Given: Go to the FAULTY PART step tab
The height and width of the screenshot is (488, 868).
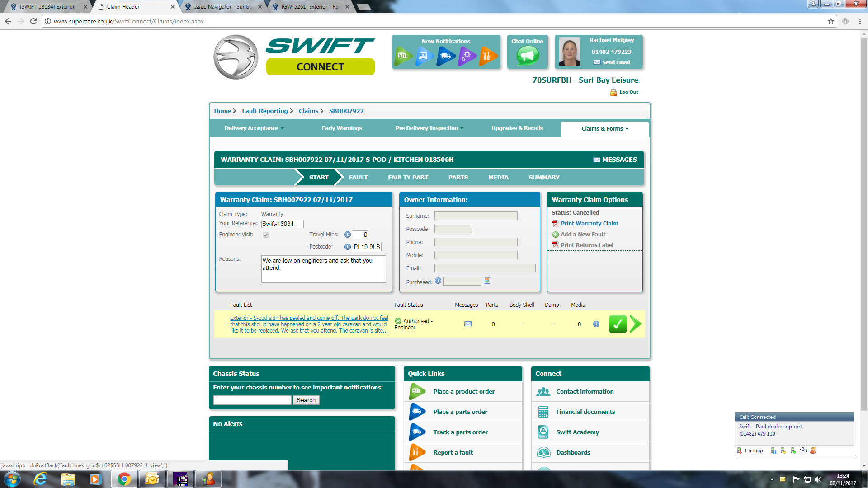Looking at the screenshot, I should tap(408, 178).
